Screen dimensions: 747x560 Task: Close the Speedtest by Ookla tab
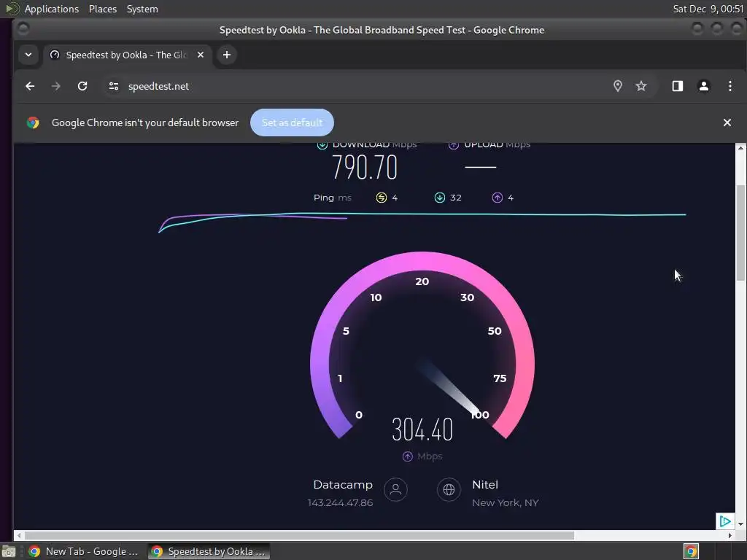pyautogui.click(x=201, y=55)
